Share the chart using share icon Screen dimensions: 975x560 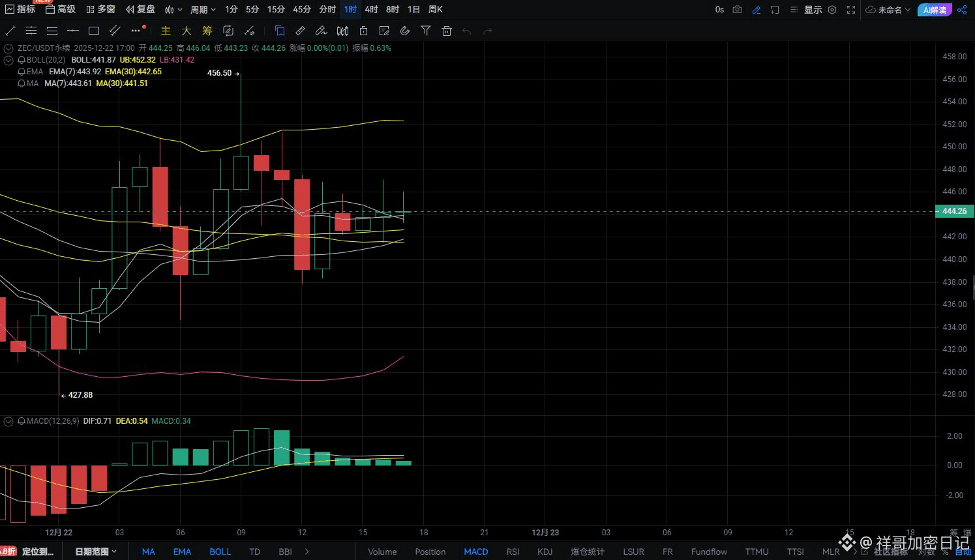963,10
